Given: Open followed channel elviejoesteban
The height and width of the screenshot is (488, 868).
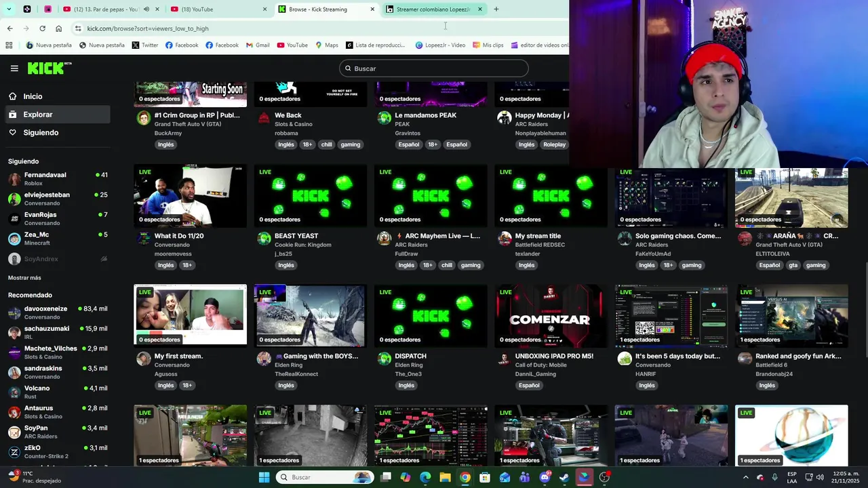Looking at the screenshot, I should pyautogui.click(x=58, y=199).
